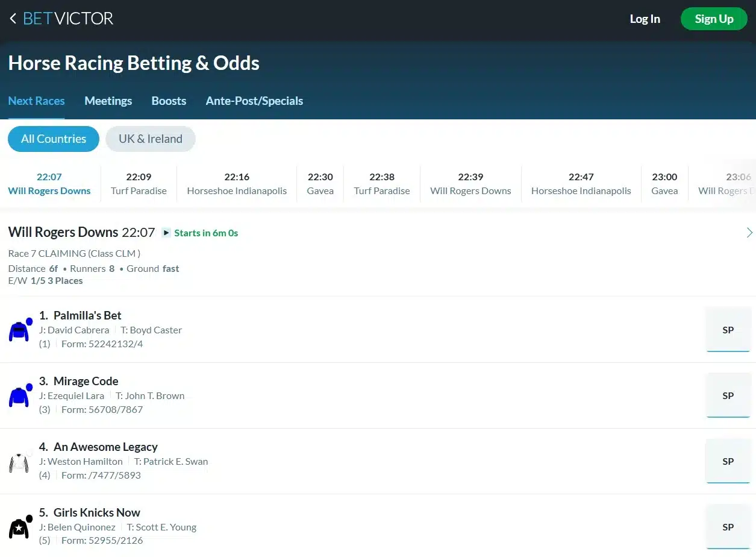The width and height of the screenshot is (756, 557).
Task: Click 'J: David Cabrera' jockey text
Action: [74, 330]
